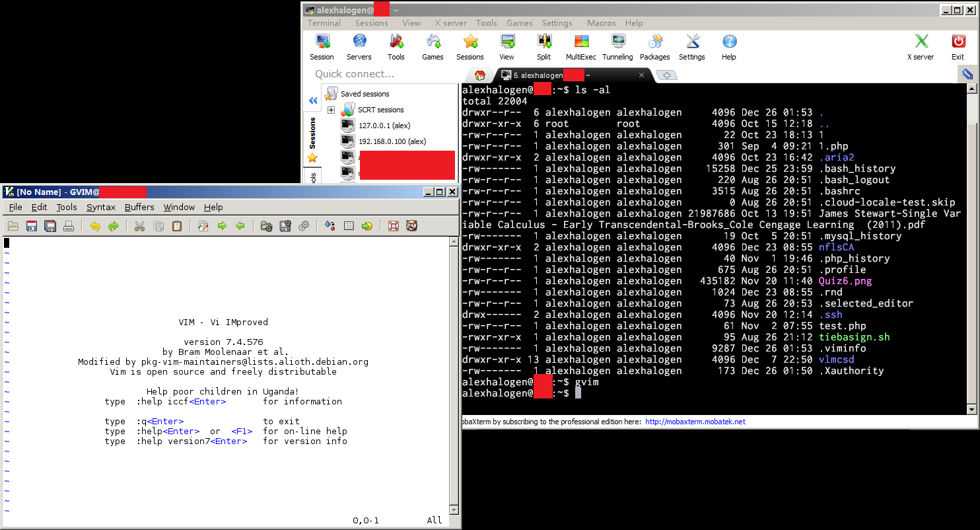Click tiebasign.sh in the terminal listing

[854, 337]
